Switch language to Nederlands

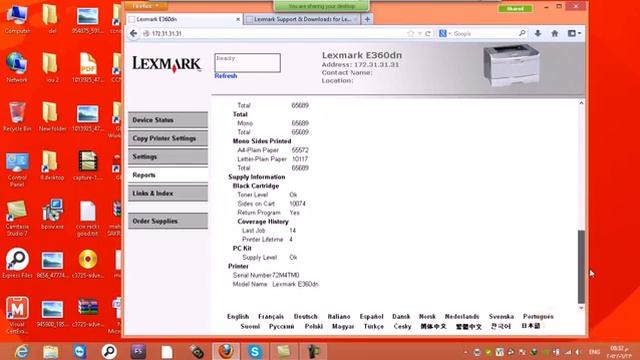pos(462,316)
